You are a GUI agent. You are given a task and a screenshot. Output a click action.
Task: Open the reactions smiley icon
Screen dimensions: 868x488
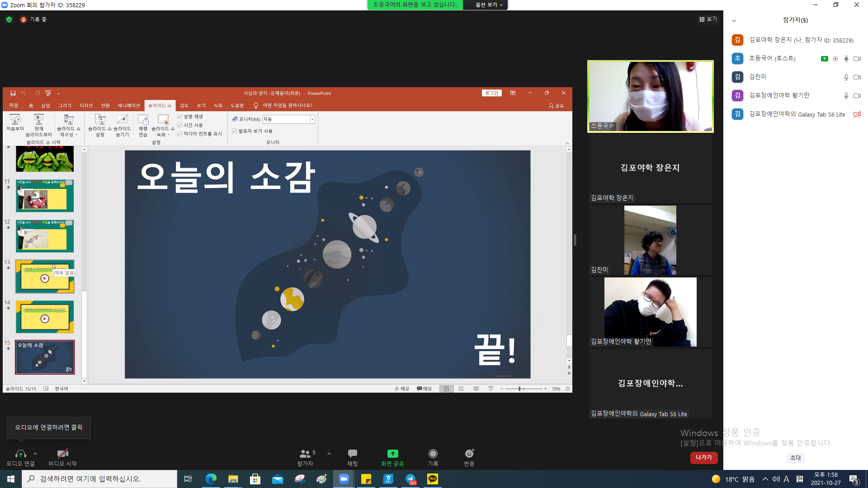[469, 453]
